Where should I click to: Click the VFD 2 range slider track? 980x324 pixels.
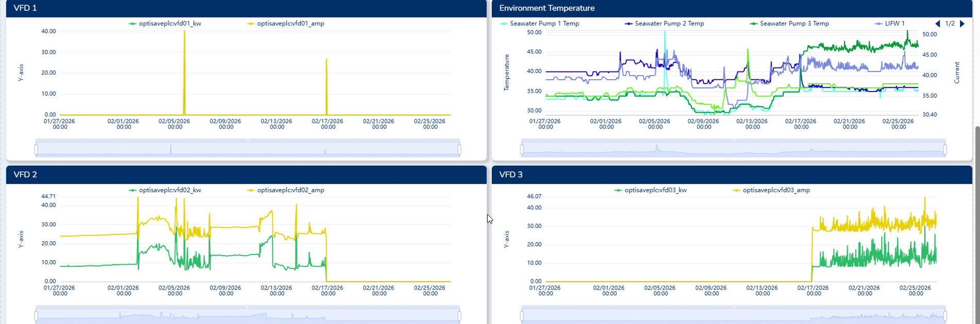pyautogui.click(x=247, y=316)
